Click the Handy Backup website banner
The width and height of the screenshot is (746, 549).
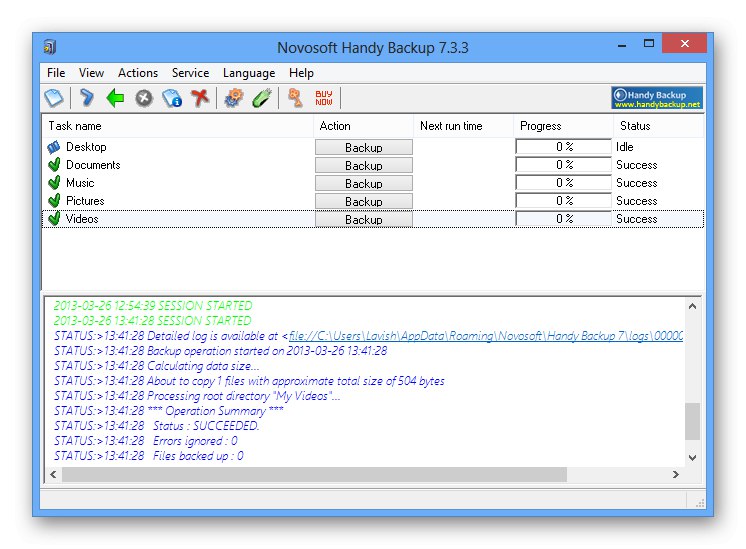click(x=657, y=98)
